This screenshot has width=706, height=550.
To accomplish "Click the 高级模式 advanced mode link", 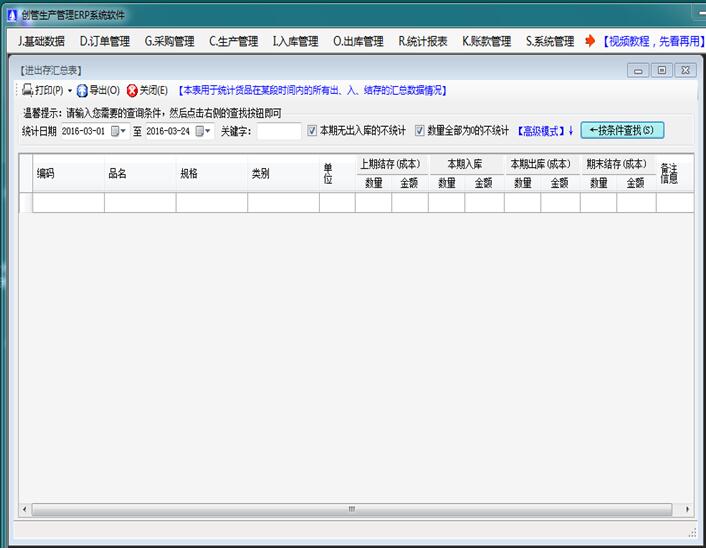I will click(545, 131).
